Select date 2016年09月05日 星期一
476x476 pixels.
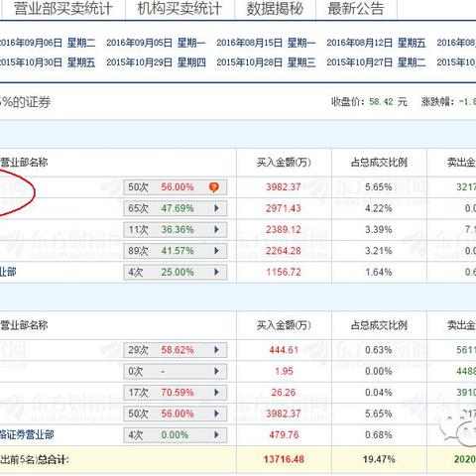(156, 43)
